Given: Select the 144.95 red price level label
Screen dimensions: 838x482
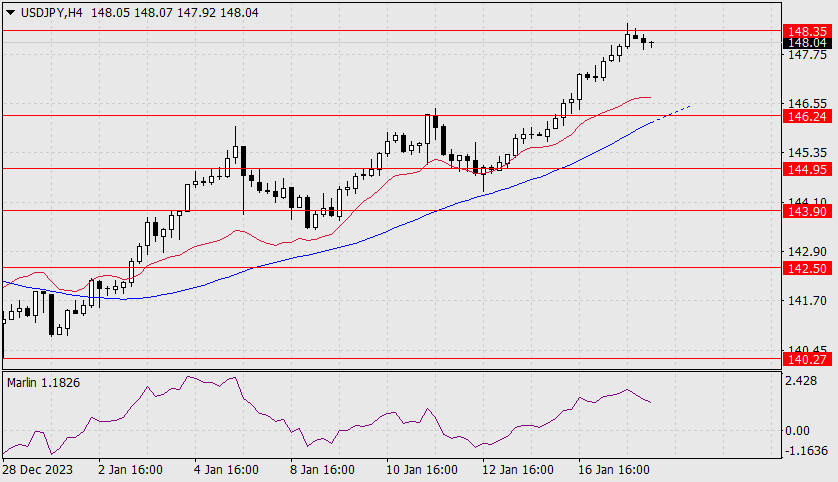Looking at the screenshot, I should click(807, 169).
